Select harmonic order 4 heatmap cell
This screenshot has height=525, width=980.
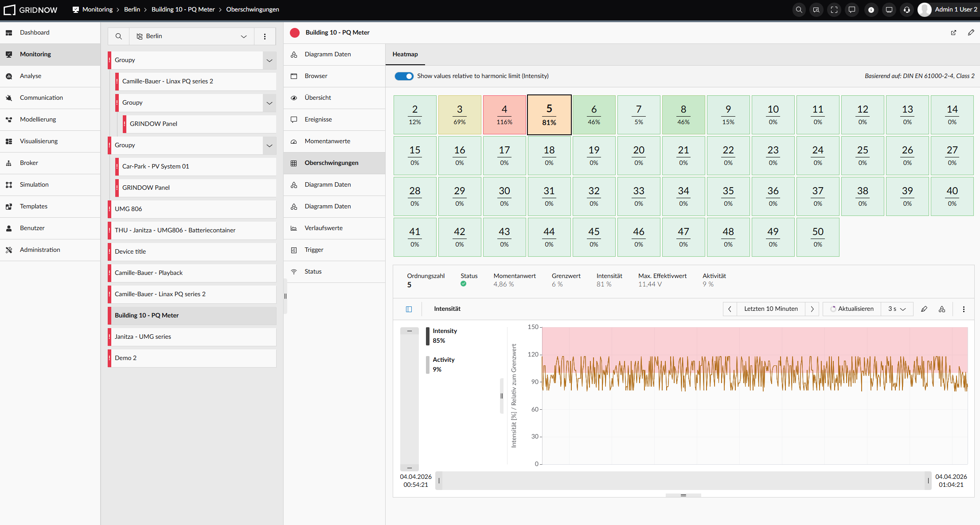tap(504, 115)
